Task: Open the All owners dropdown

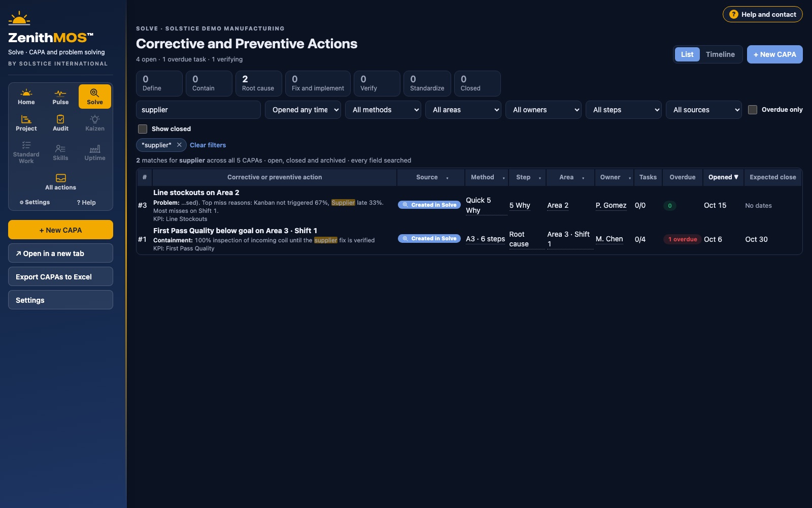Action: (544, 110)
